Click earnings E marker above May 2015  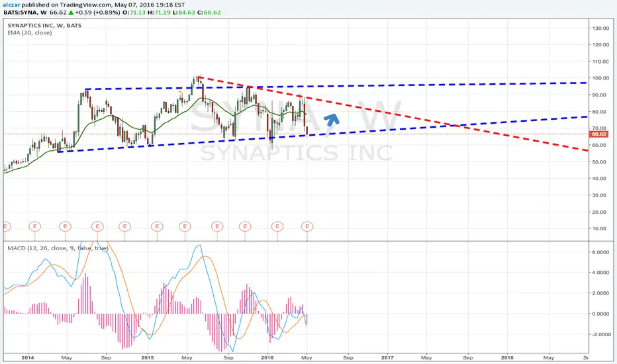pos(185,226)
